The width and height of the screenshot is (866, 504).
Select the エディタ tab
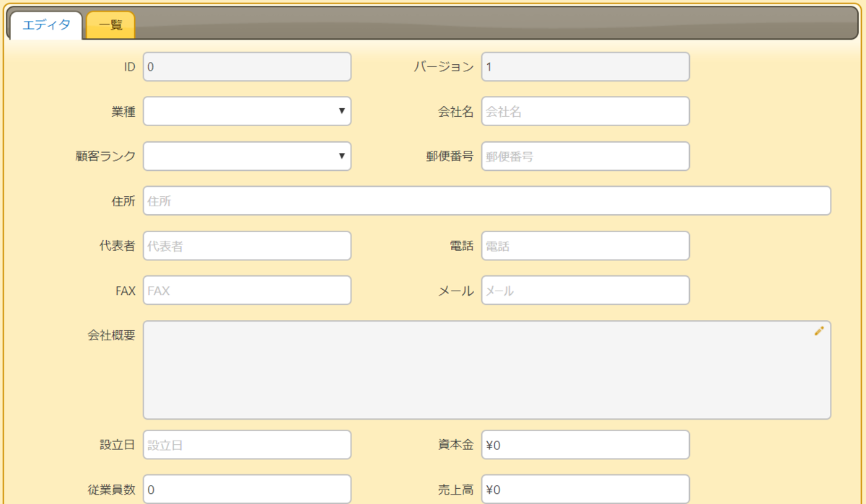46,25
